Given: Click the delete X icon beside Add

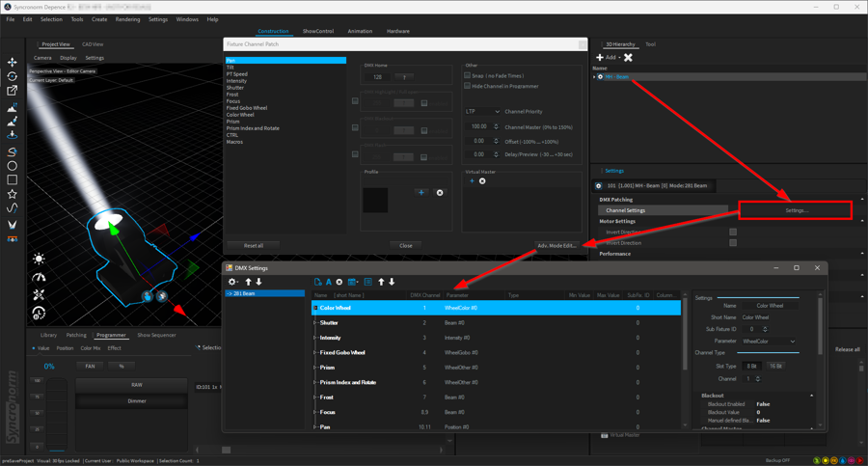Looking at the screenshot, I should coord(628,58).
